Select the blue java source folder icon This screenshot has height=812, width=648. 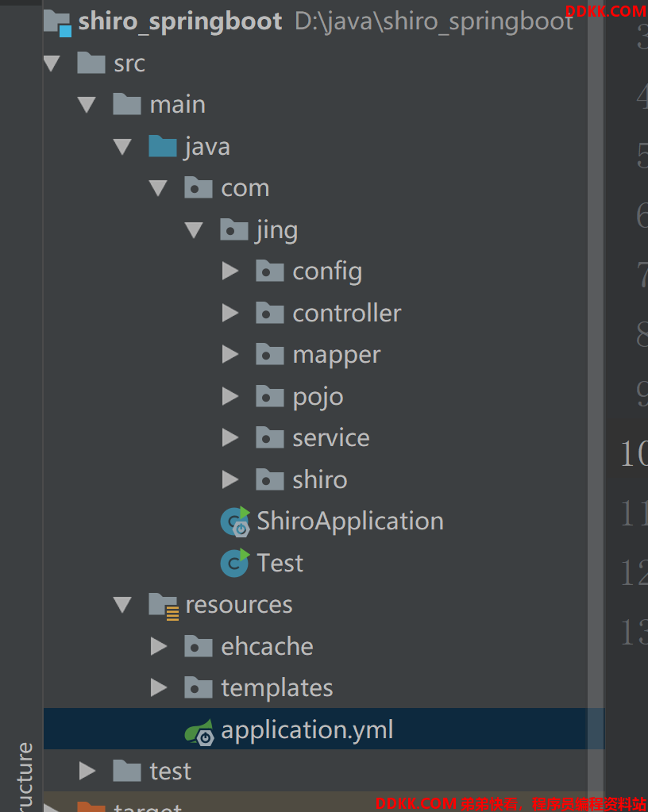(x=163, y=146)
